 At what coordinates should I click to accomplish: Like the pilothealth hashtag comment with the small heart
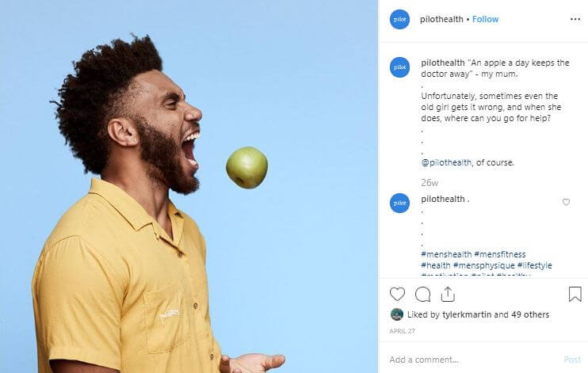point(566,202)
